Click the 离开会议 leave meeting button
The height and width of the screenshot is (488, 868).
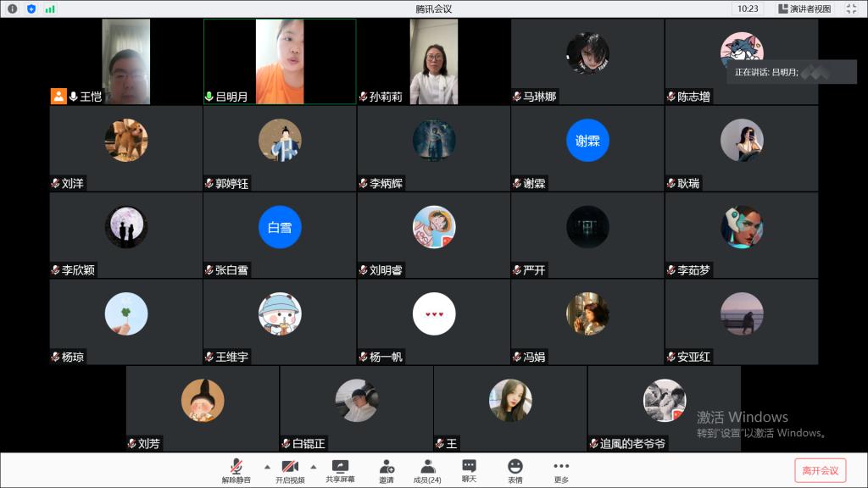click(820, 470)
